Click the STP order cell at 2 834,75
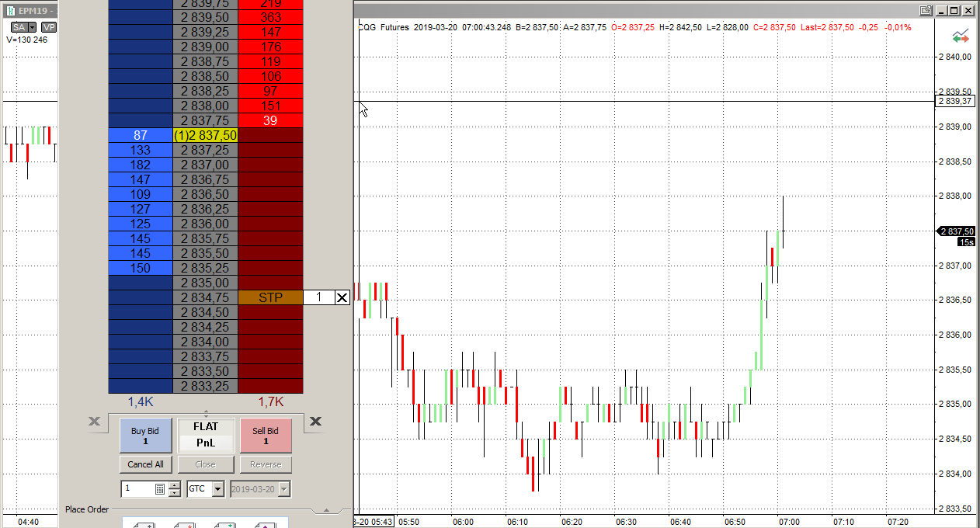 click(x=270, y=297)
